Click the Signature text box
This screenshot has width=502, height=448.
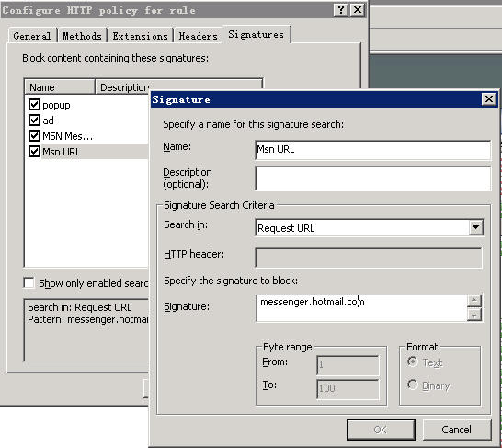pos(361,308)
